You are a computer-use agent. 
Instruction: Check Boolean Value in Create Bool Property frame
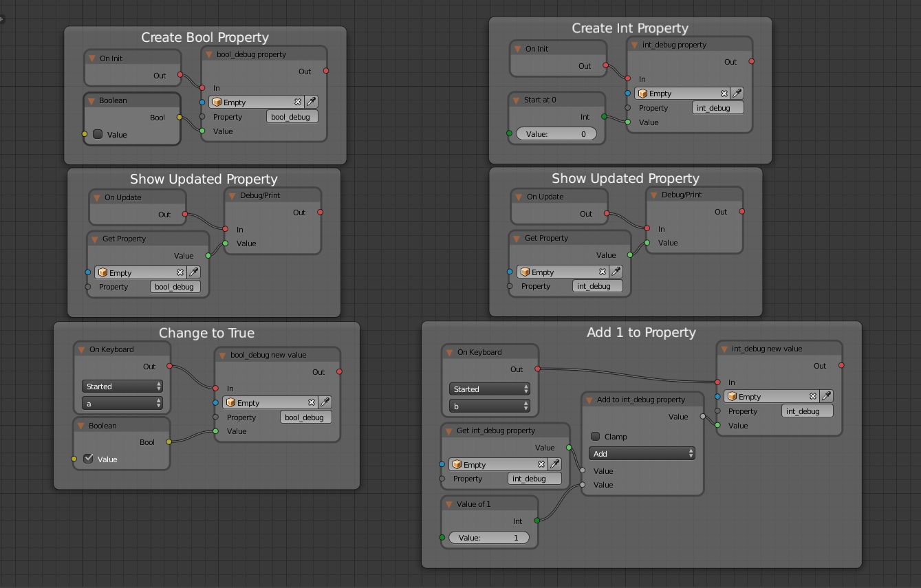pos(98,134)
